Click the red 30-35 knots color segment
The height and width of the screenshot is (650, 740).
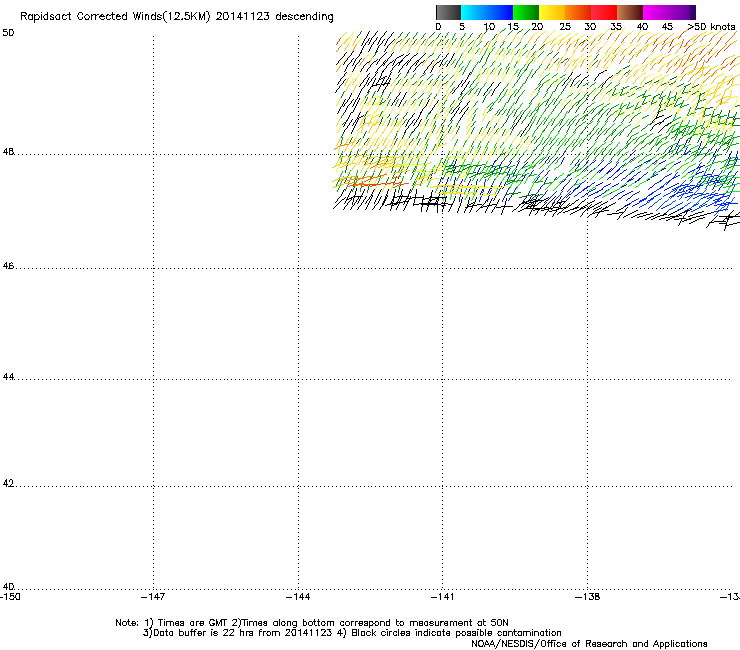pyautogui.click(x=604, y=12)
